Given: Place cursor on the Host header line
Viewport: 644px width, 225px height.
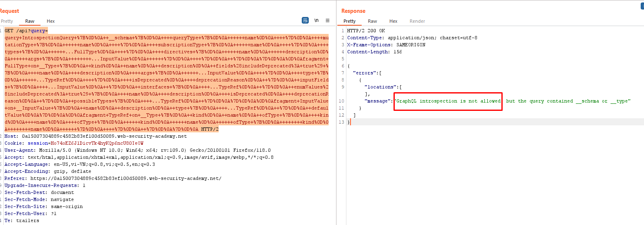Looking at the screenshot, I should click(95, 136).
